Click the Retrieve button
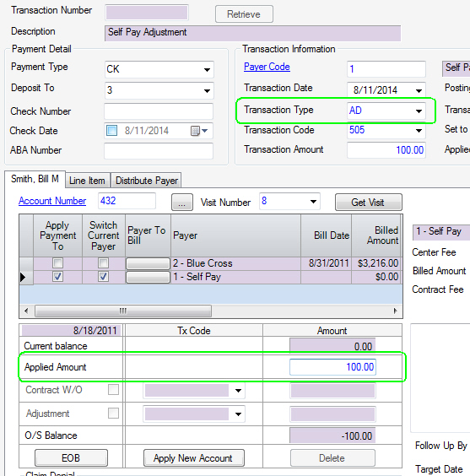 (244, 14)
